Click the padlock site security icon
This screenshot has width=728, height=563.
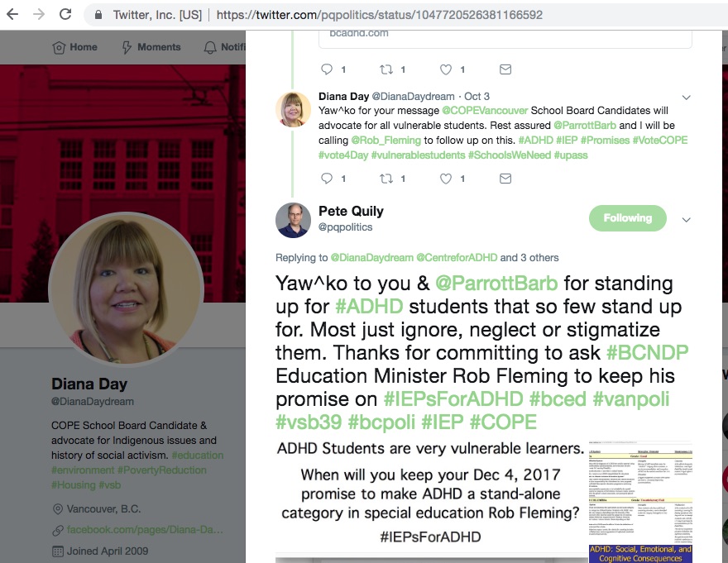coord(98,15)
